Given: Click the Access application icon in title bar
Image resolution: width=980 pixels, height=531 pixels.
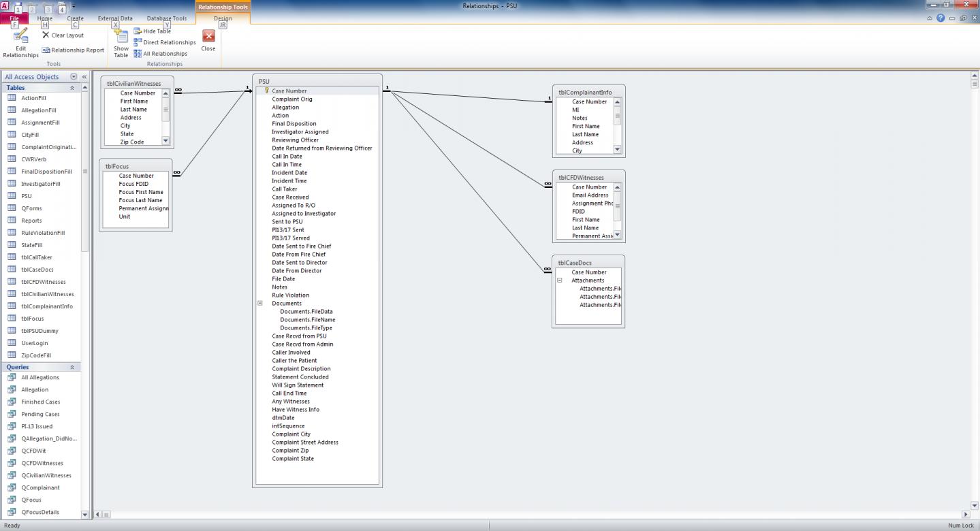Looking at the screenshot, I should point(5,6).
